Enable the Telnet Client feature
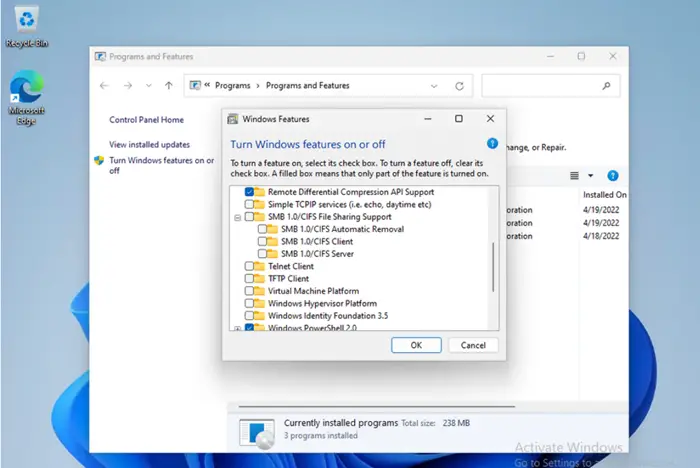700x468 pixels. pos(249,266)
